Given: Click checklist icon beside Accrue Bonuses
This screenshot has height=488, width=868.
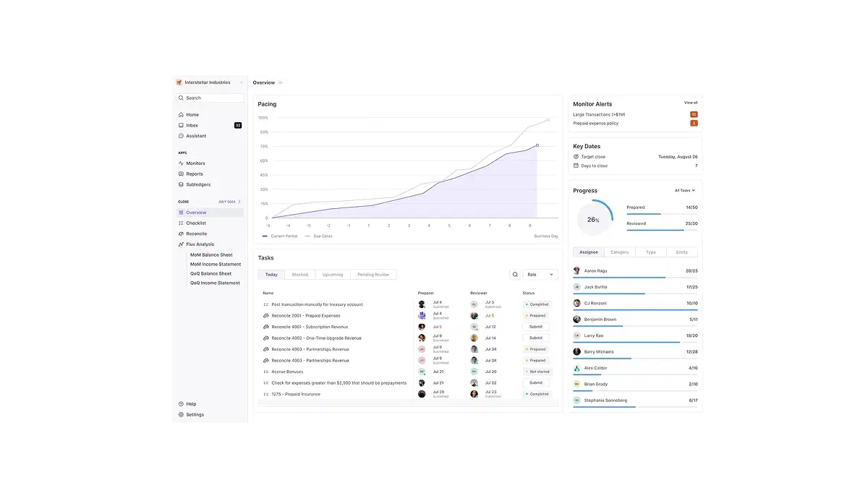Looking at the screenshot, I should 266,372.
